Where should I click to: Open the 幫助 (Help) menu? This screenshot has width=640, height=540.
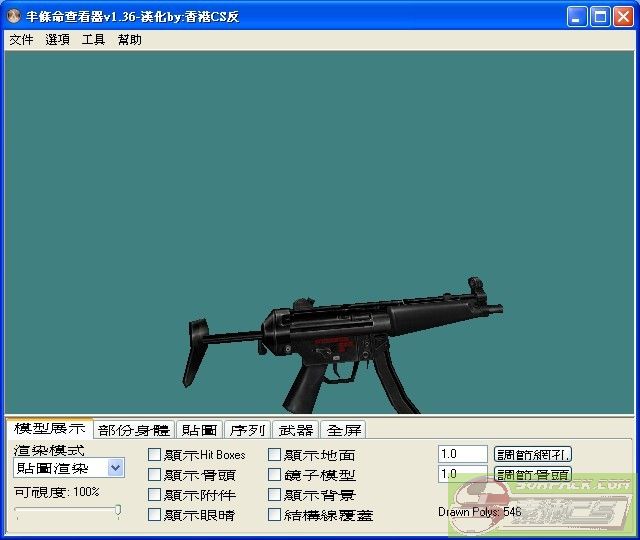coord(129,40)
